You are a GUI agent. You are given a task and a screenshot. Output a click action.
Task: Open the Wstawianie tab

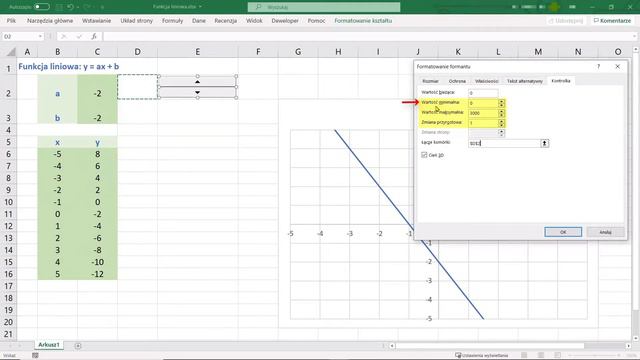96,20
